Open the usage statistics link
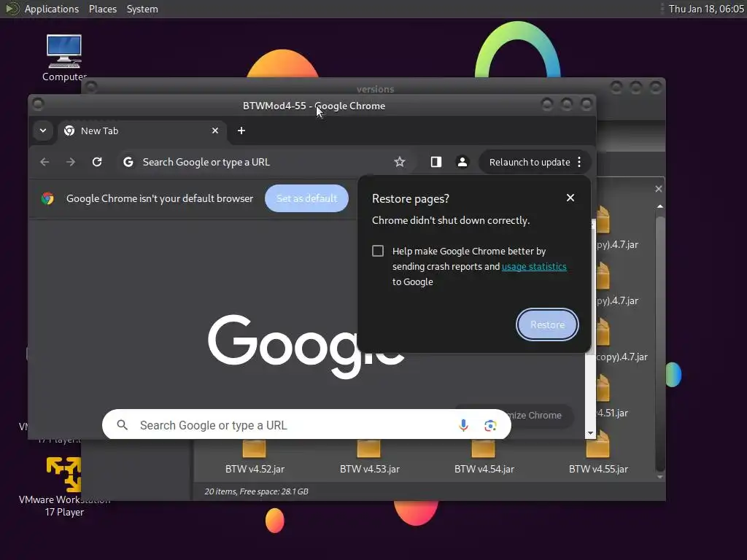This screenshot has width=747, height=560. pyautogui.click(x=534, y=266)
